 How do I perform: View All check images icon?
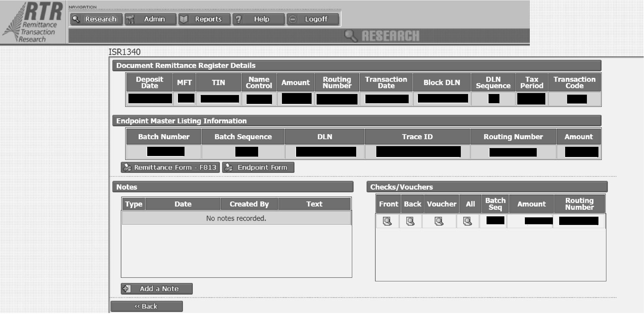pyautogui.click(x=467, y=221)
